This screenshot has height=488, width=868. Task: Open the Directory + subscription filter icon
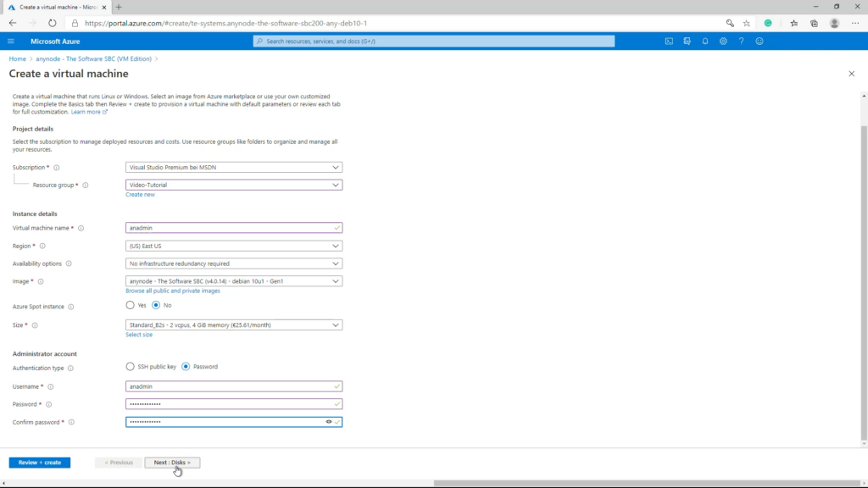687,41
